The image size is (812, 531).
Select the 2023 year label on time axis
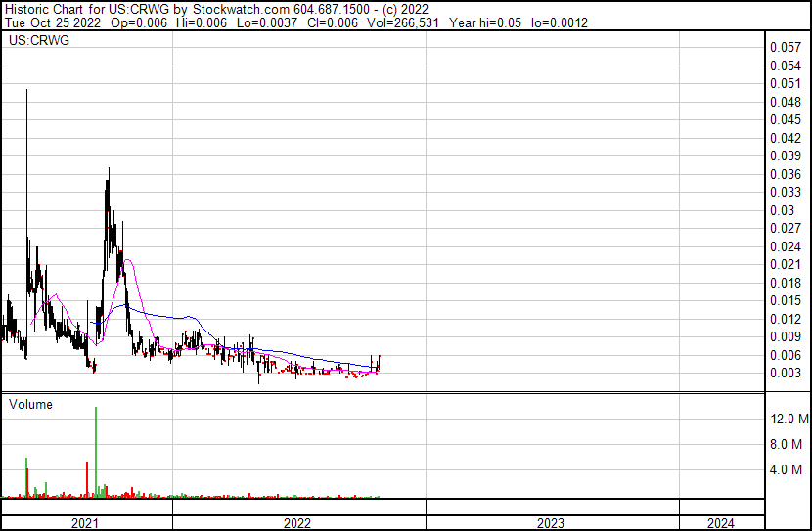(551, 523)
